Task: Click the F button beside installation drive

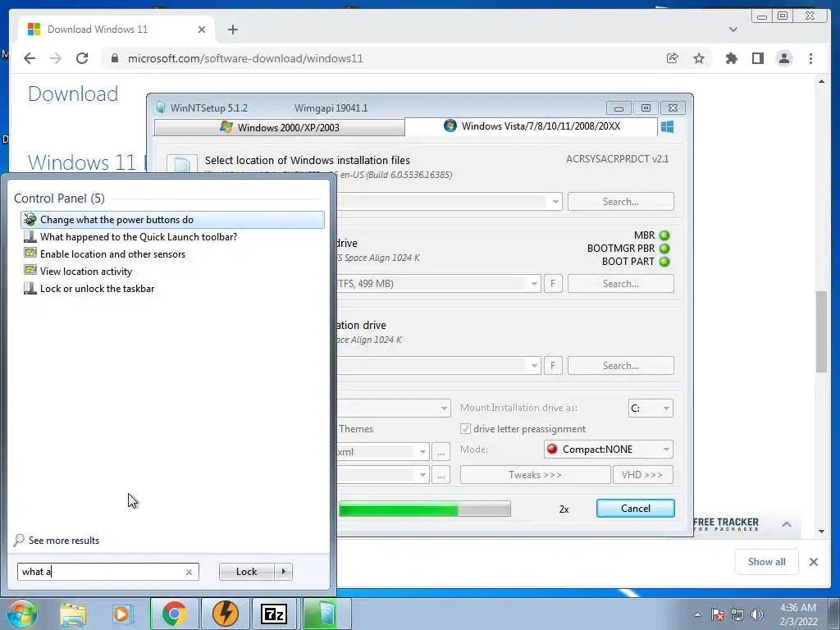Action: point(553,365)
